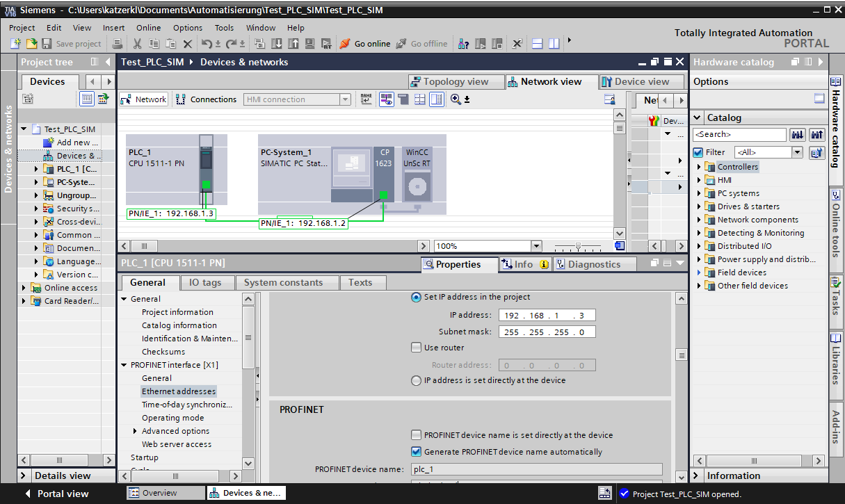Image resolution: width=845 pixels, height=504 pixels.
Task: Expand the Details view panel
Action: point(24,475)
